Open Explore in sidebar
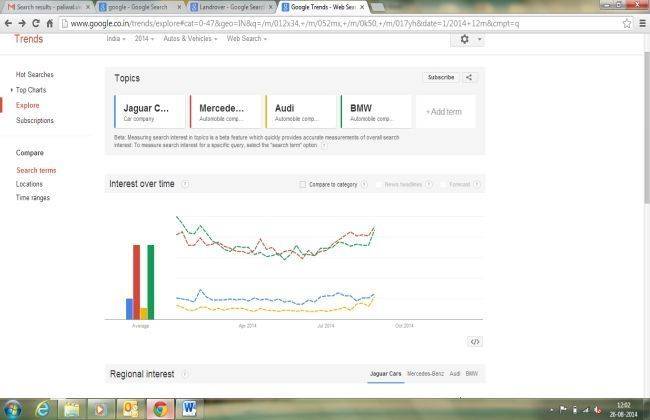The width and height of the screenshot is (650, 420). [x=28, y=105]
